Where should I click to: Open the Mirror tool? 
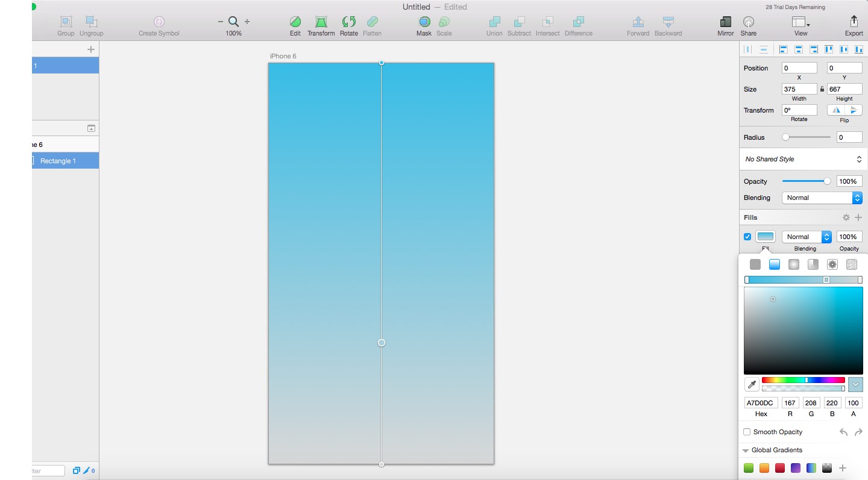726,22
